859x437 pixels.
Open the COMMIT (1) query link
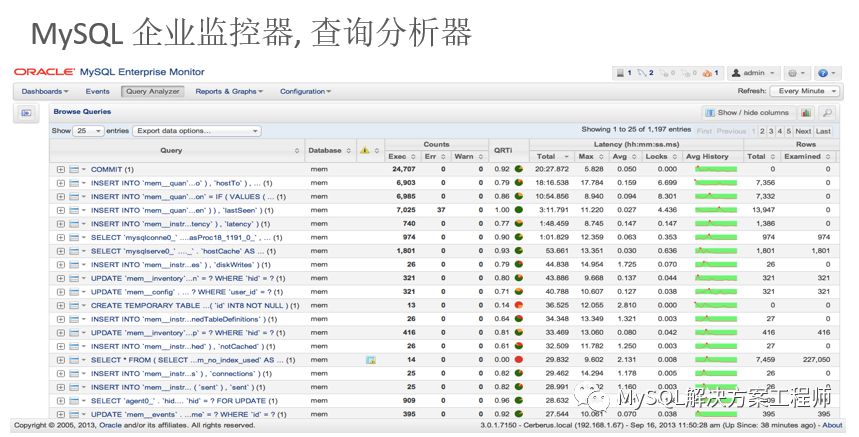[x=112, y=170]
